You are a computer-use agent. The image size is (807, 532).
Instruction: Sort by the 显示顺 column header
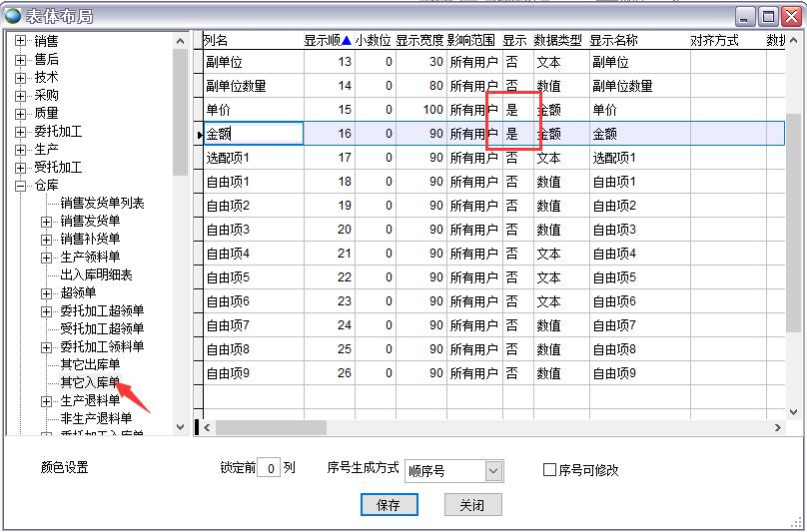[328, 41]
